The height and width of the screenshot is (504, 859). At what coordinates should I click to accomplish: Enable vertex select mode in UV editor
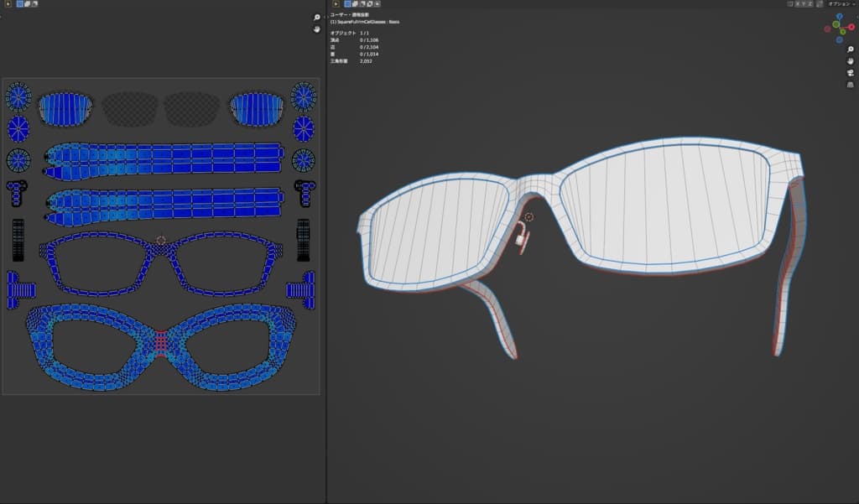19,4
